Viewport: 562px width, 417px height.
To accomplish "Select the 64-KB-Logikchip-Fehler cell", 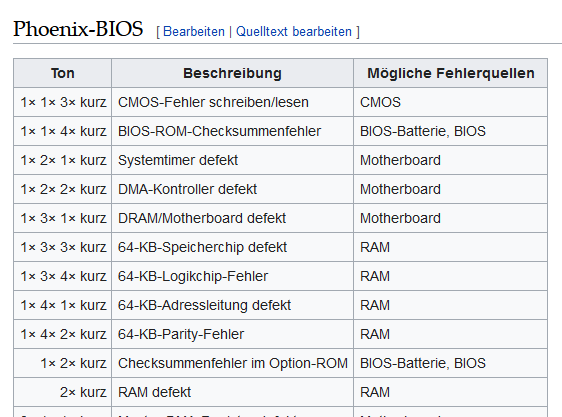I will 232,276.
